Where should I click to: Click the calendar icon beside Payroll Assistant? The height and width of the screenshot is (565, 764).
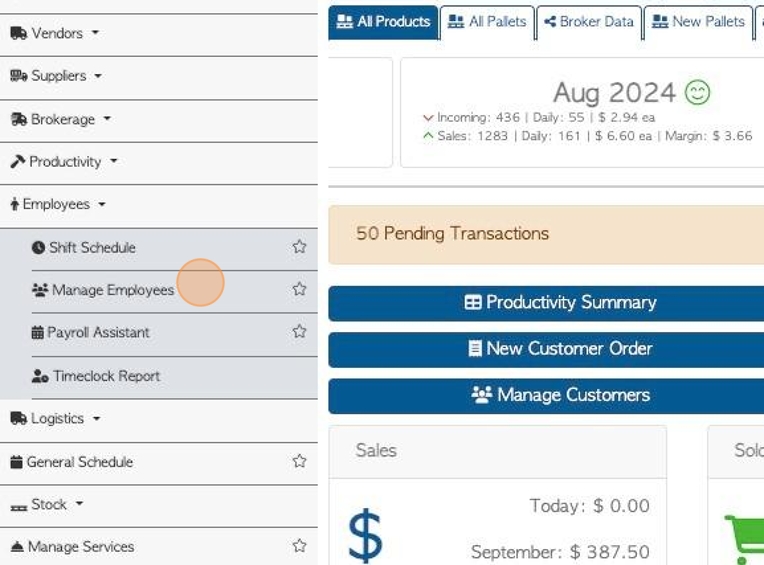point(38,333)
